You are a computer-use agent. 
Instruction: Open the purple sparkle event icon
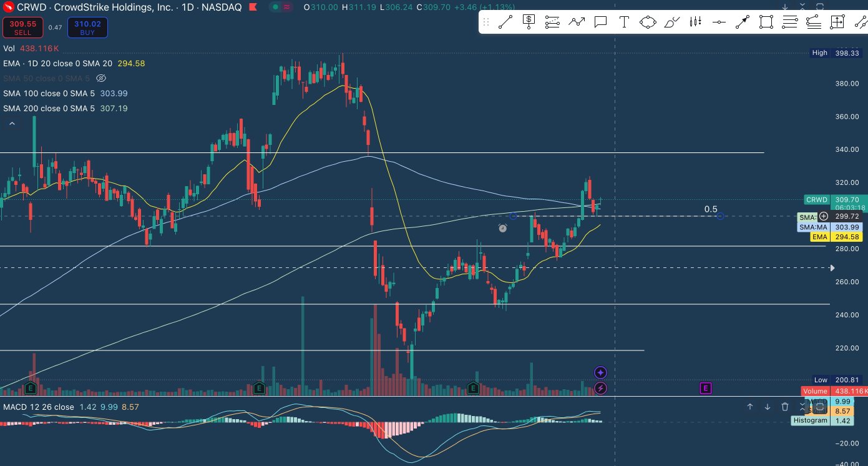600,372
